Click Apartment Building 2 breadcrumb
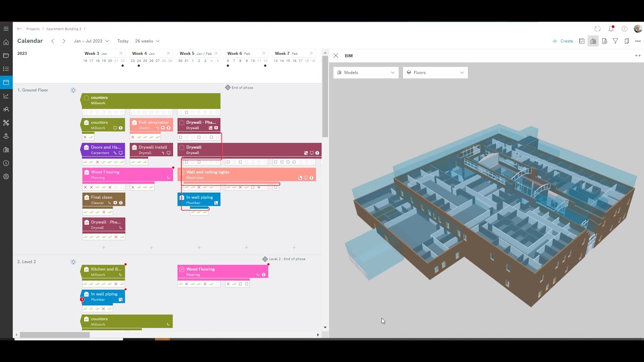This screenshot has width=644, height=362. coord(64,29)
